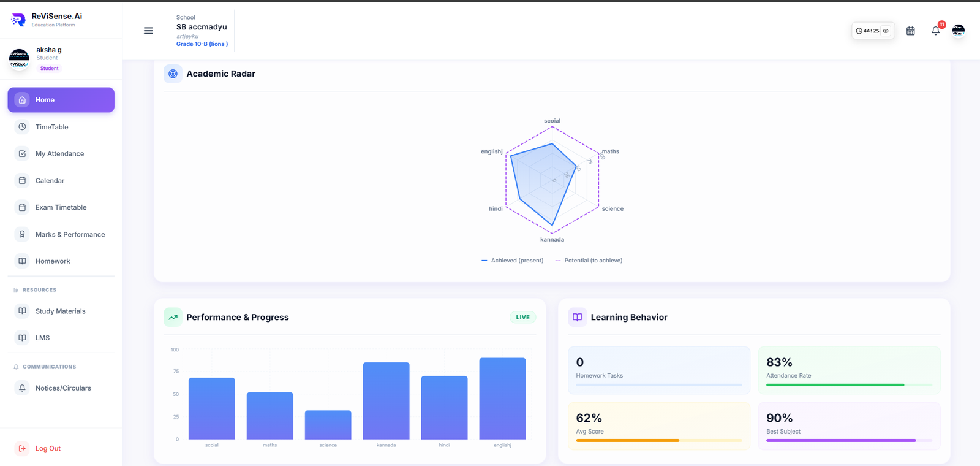Viewport: 980px width, 466px height.
Task: Click the Notices/Circulars bell icon
Action: pos(22,388)
